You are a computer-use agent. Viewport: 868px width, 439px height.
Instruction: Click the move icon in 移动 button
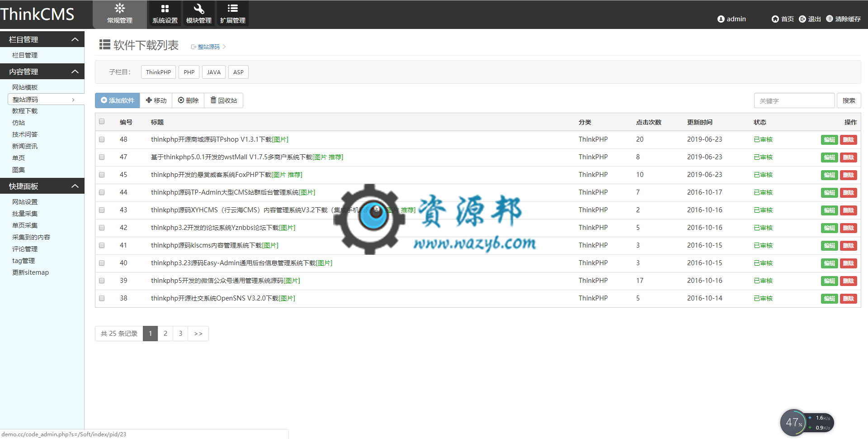click(149, 100)
